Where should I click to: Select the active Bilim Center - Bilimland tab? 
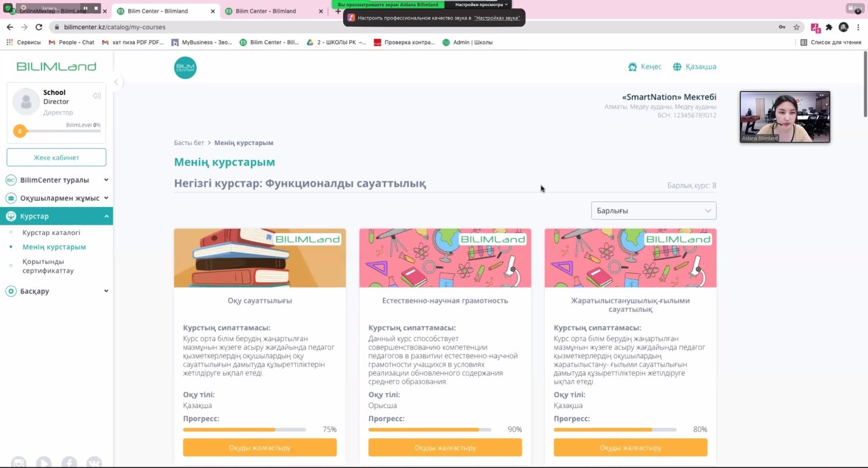point(165,11)
